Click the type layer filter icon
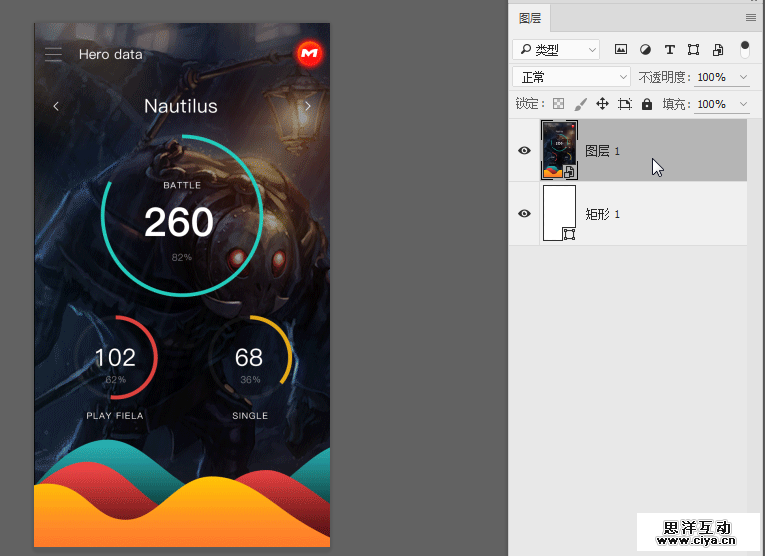Image resolution: width=765 pixels, height=556 pixels. (670, 49)
